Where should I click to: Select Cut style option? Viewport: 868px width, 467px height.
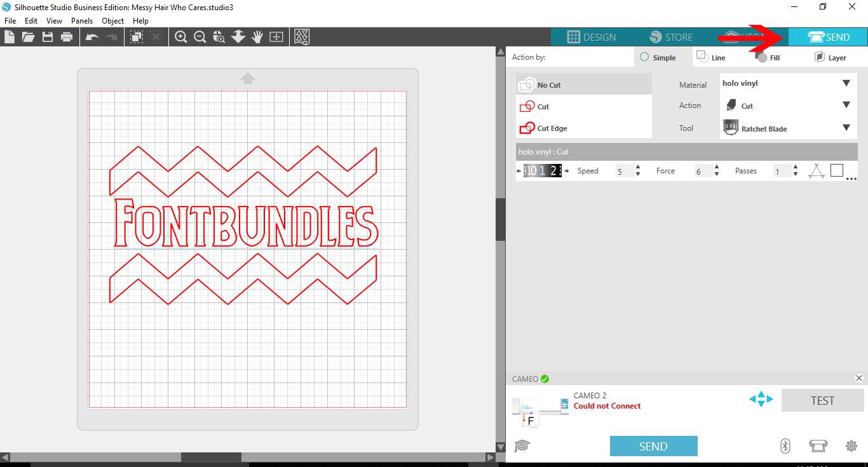pyautogui.click(x=584, y=106)
